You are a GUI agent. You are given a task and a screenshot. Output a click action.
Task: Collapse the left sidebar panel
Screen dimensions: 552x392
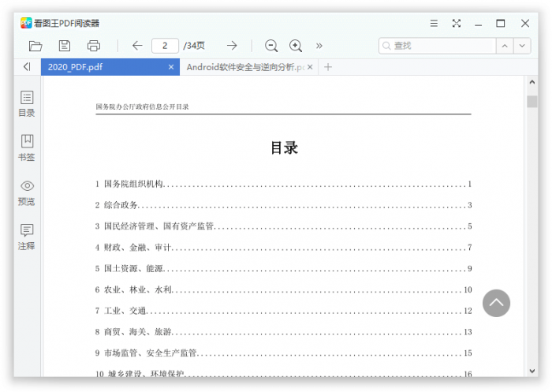(x=27, y=67)
